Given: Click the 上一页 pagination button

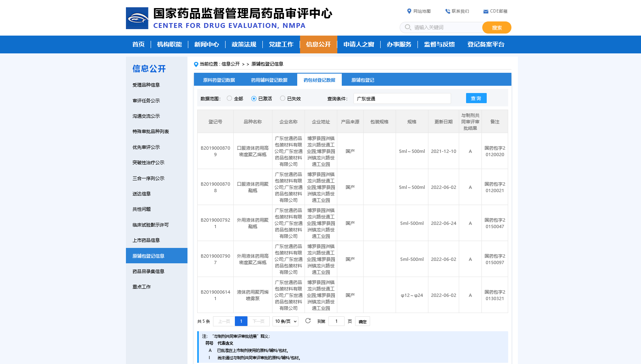Looking at the screenshot, I should click(x=224, y=321).
